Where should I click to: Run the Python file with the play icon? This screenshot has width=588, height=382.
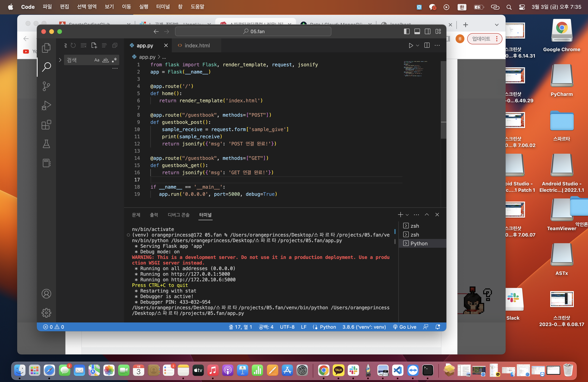(x=411, y=45)
